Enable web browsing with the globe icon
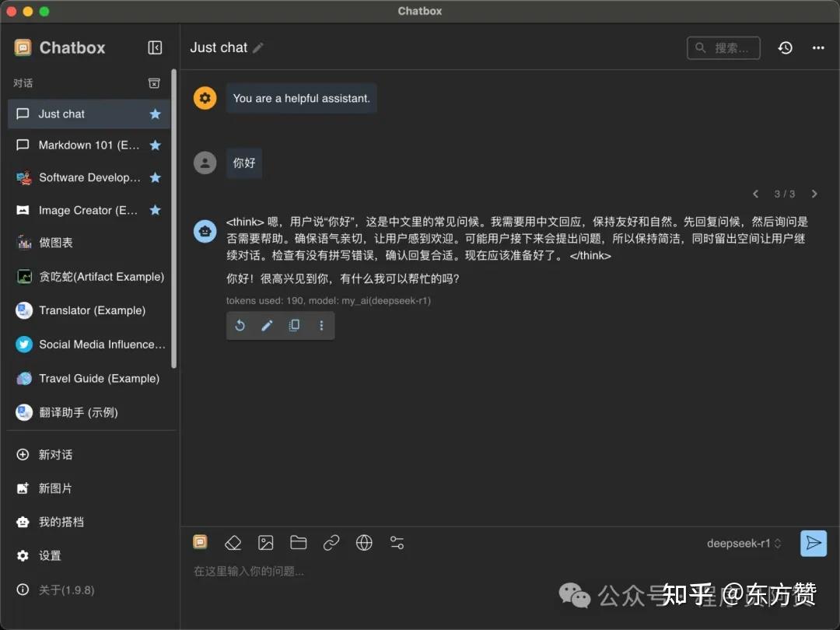Image resolution: width=840 pixels, height=630 pixels. click(364, 543)
